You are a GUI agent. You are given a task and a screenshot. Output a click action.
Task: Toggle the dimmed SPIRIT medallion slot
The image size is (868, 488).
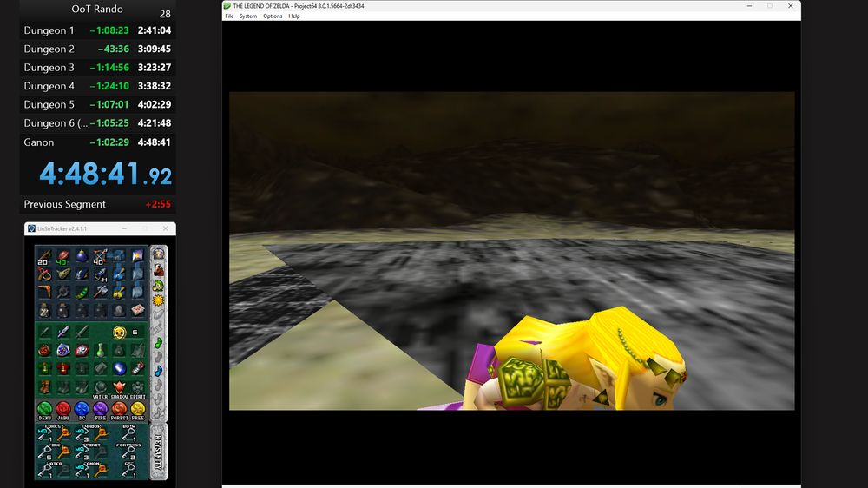pyautogui.click(x=138, y=386)
